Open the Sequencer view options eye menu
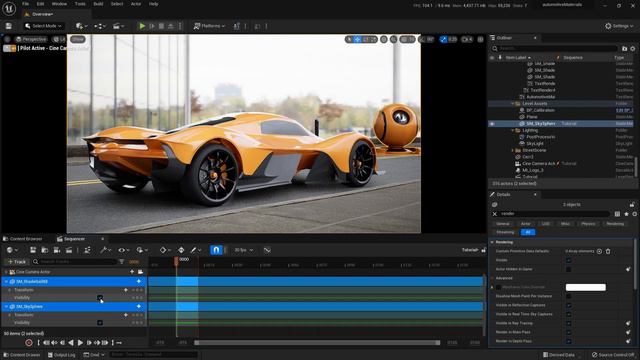 124,250
